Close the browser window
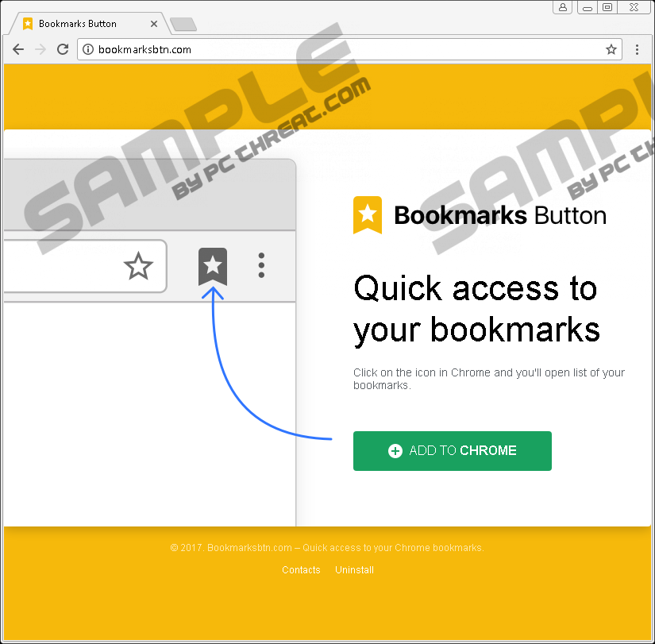The image size is (655, 644). tap(634, 7)
